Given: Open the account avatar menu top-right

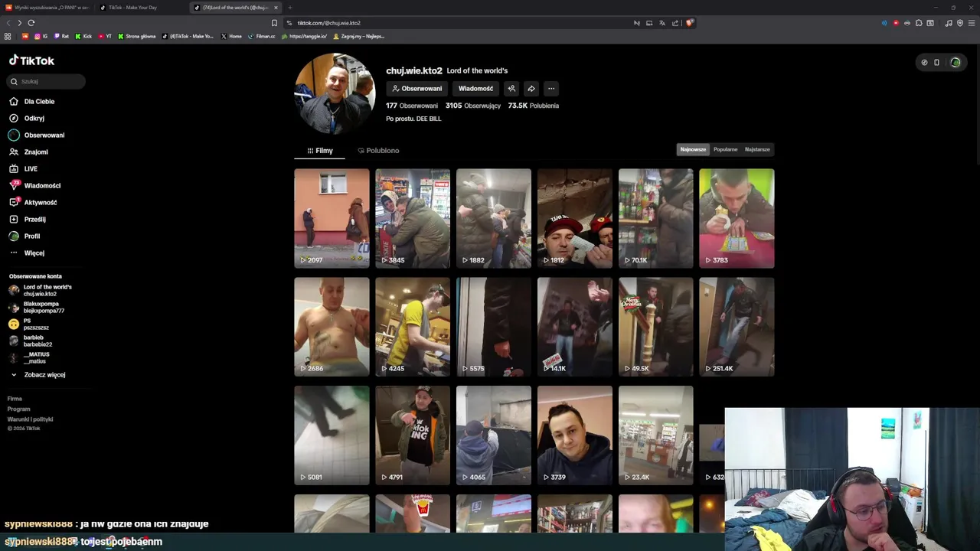Looking at the screenshot, I should [x=955, y=63].
